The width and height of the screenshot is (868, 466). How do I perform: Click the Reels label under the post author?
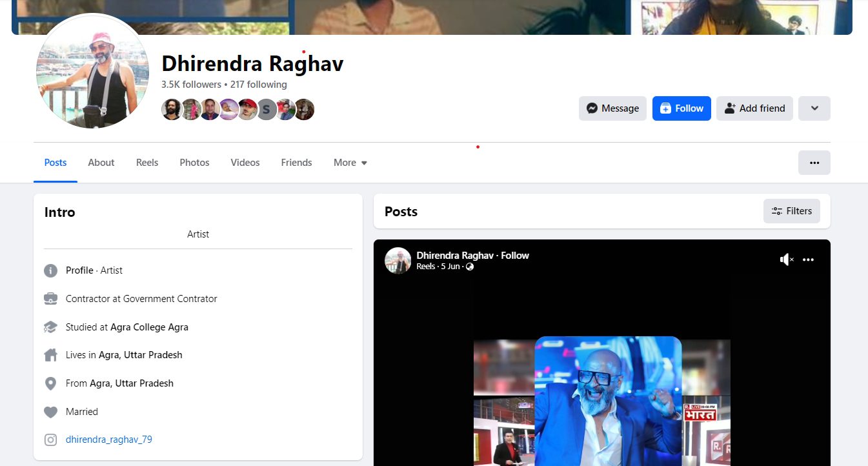point(426,267)
